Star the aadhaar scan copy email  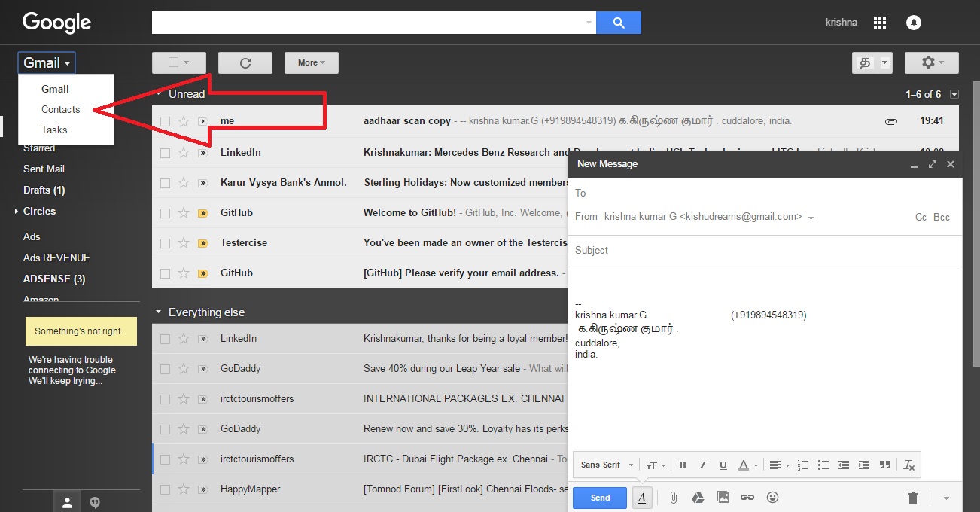[184, 120]
